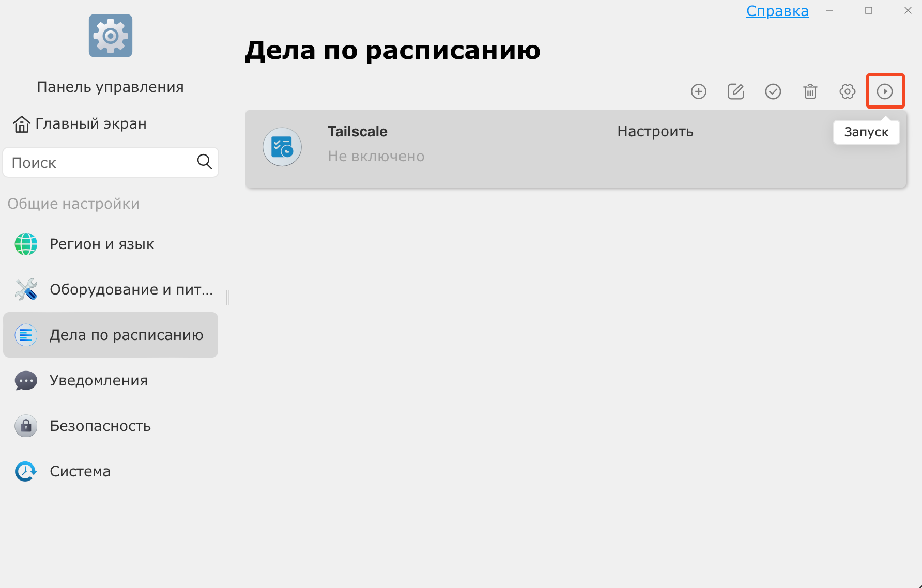Click the home icon beside Главный экран
This screenshot has width=922, height=588.
coord(22,124)
